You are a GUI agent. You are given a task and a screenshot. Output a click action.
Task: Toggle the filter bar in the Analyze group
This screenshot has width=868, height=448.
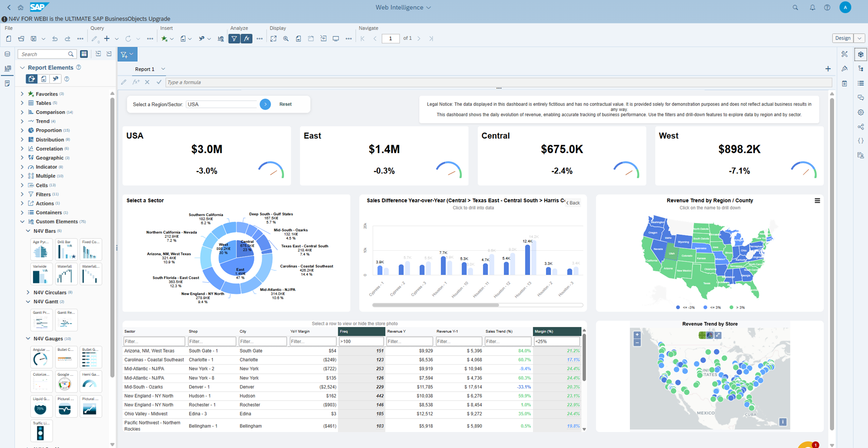pos(234,38)
